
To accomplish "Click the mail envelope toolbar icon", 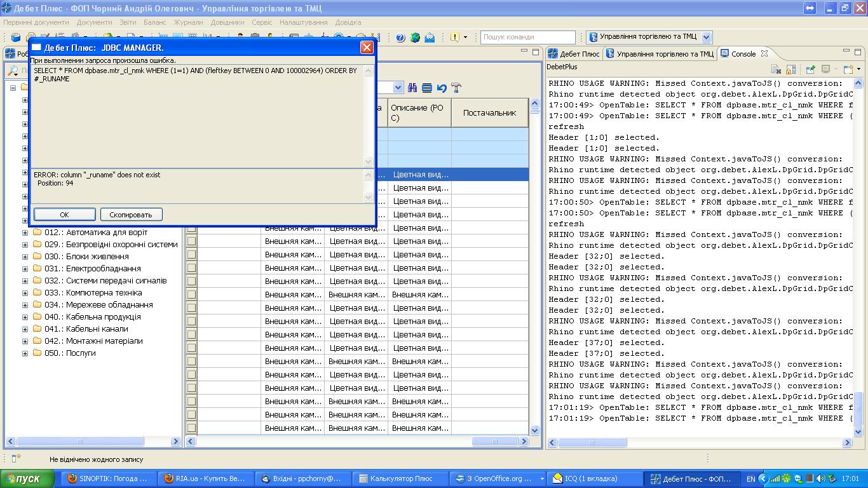I will coord(430,37).
